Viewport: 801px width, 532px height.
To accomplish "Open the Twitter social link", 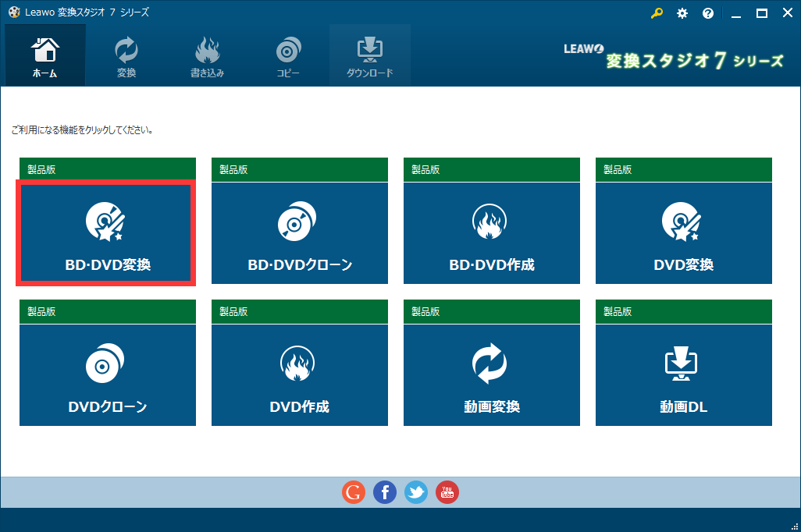I will [x=415, y=492].
